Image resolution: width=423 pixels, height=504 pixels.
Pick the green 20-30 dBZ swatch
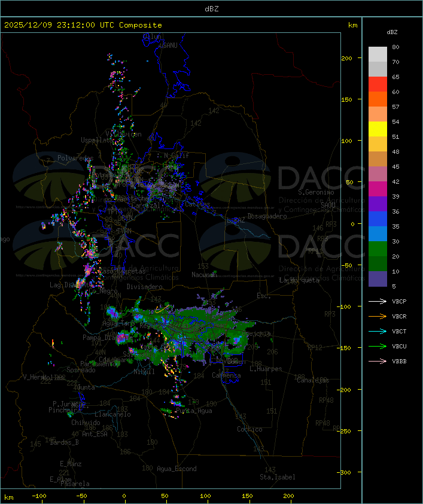pyautogui.click(x=378, y=249)
